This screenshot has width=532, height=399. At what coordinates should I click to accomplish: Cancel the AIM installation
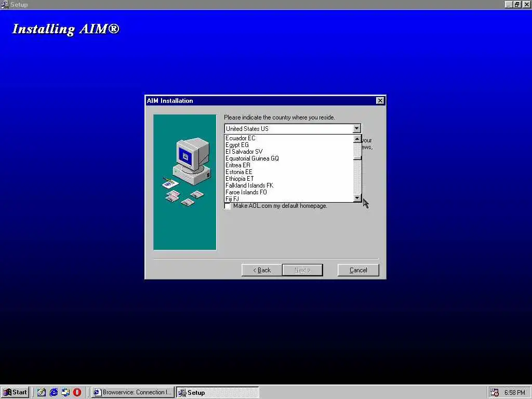[358, 270]
